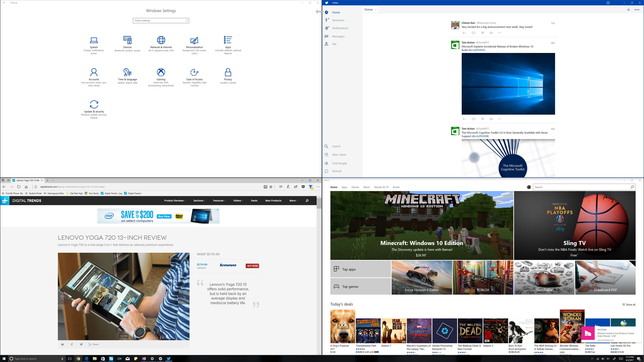Click Task View button on taskbar
644x362 pixels.
[70, 359]
